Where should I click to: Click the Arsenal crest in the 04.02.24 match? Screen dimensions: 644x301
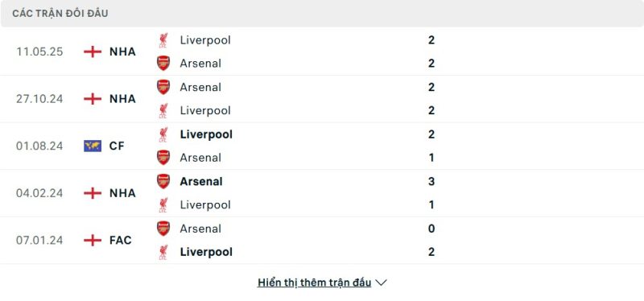coord(163,182)
